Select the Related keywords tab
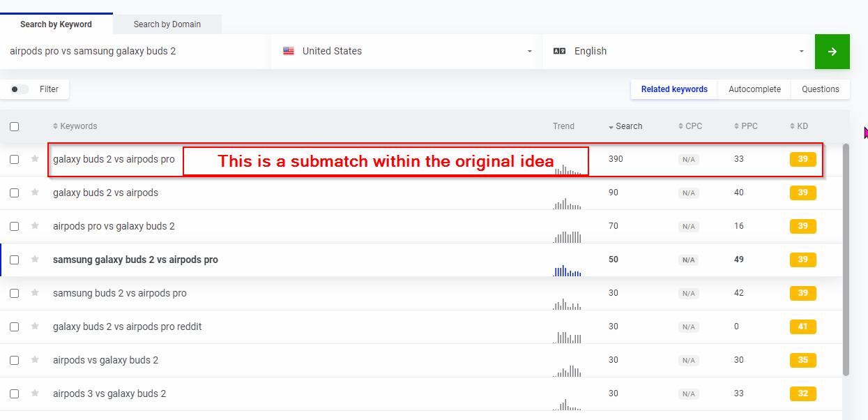This screenshot has height=420, width=868. pos(674,89)
